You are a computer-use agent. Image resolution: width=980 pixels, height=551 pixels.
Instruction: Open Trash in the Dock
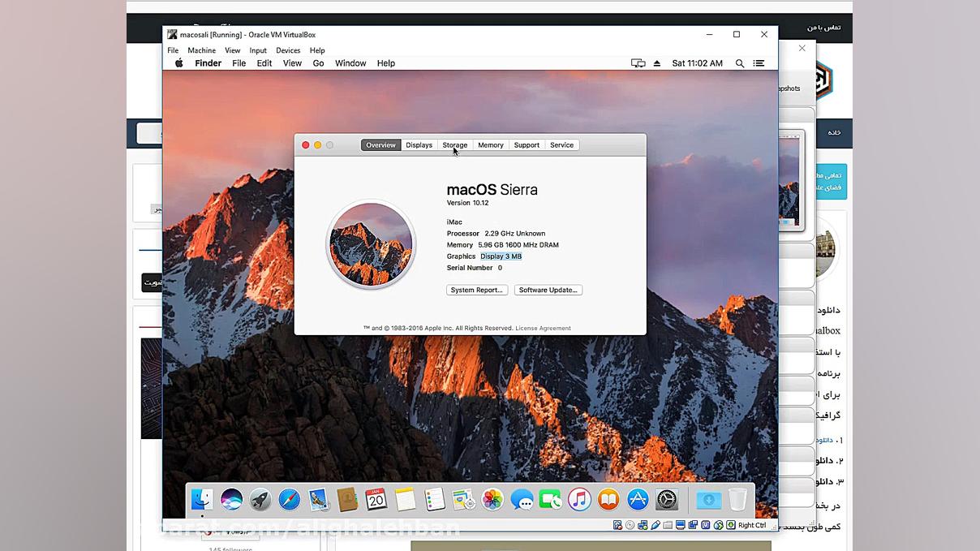[x=737, y=499]
